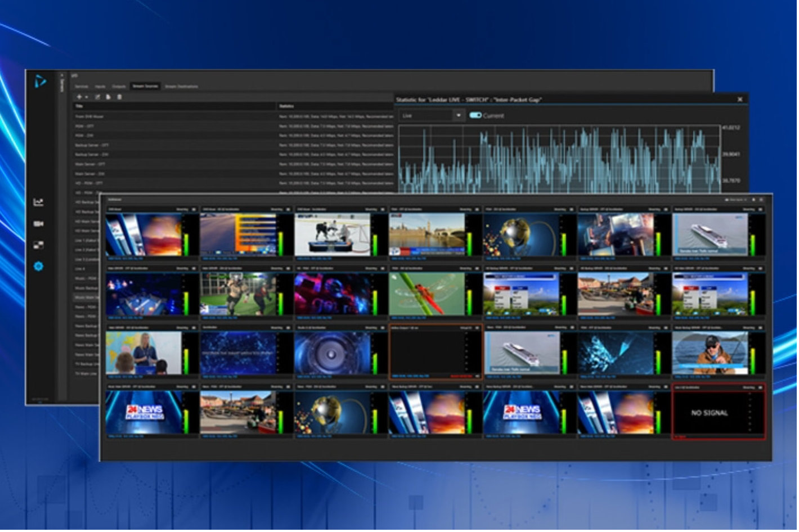The image size is (799, 532).
Task: Click the edit stream source pencil icon
Action: 97,97
